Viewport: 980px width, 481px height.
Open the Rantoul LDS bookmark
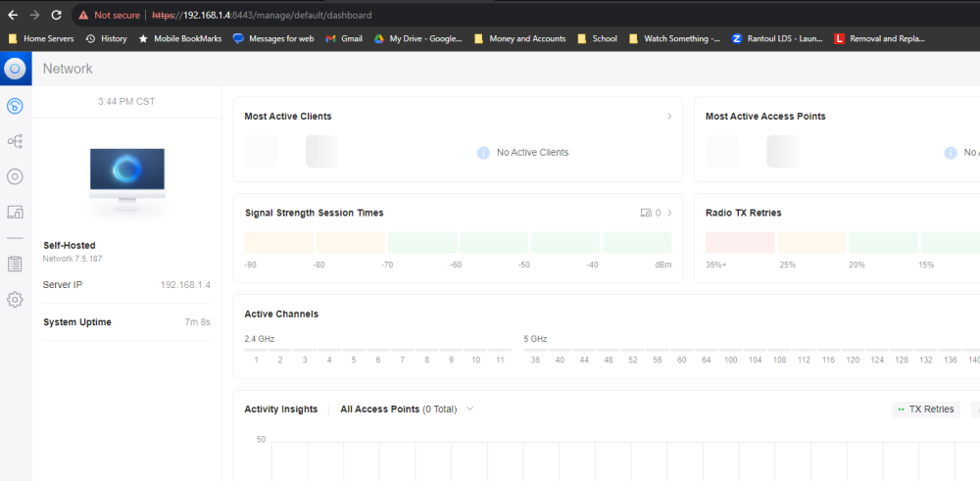coord(777,39)
